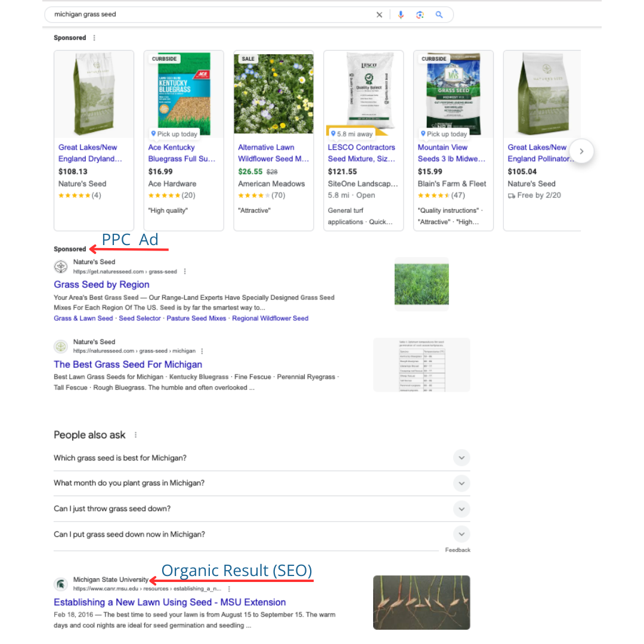Click the next arrow on the product carousel
644x644 pixels.
point(581,151)
